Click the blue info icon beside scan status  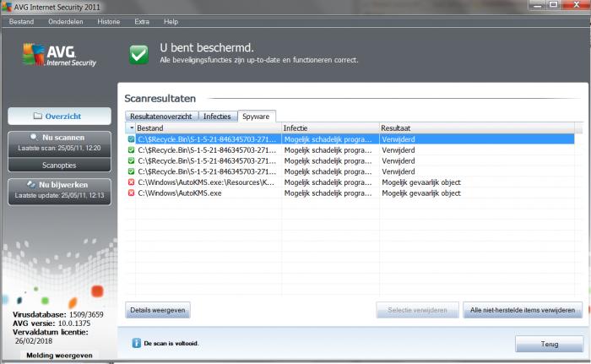click(136, 343)
